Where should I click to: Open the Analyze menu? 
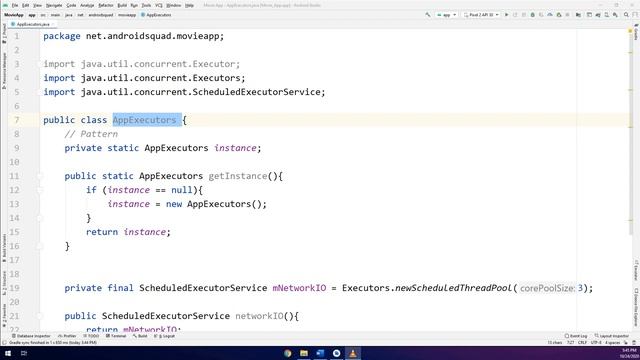(87, 5)
